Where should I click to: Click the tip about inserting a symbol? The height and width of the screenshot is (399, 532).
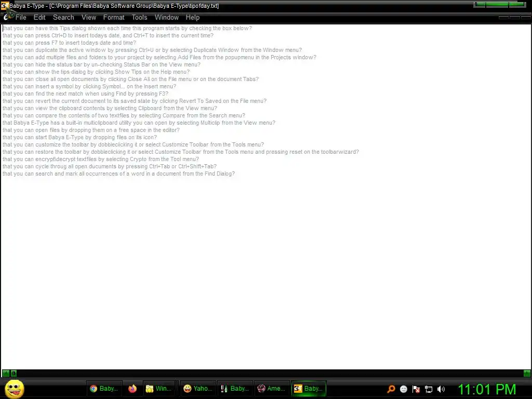click(89, 86)
